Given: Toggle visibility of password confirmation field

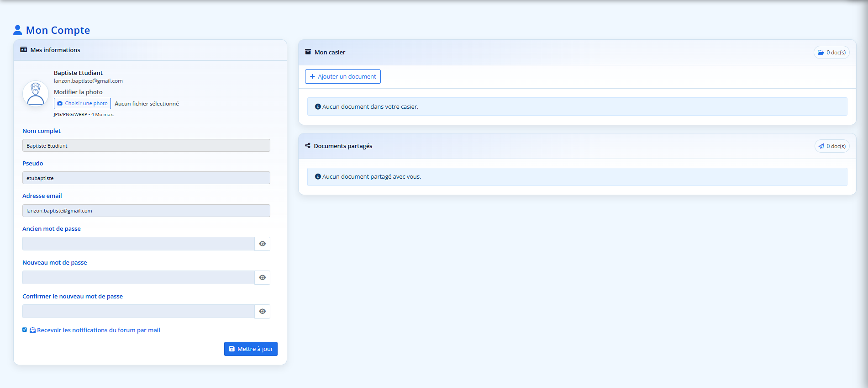Looking at the screenshot, I should coord(263,311).
